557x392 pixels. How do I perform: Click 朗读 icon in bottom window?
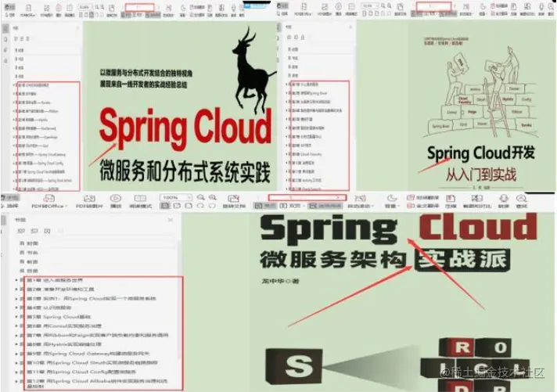coord(503,202)
